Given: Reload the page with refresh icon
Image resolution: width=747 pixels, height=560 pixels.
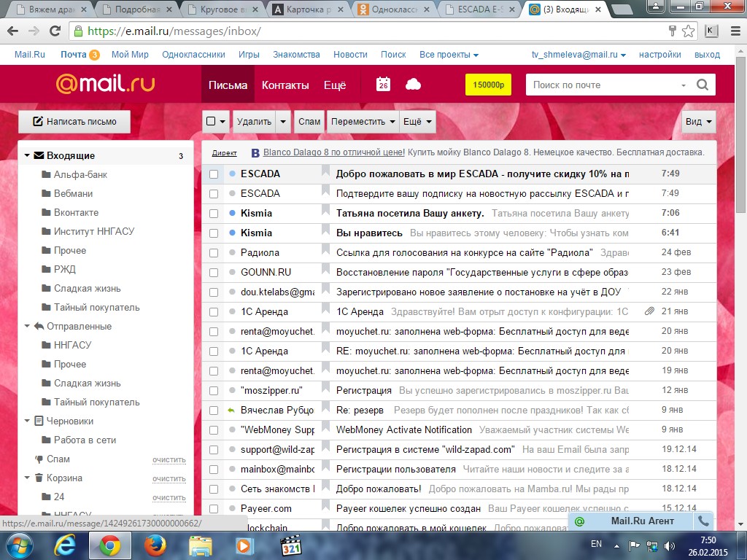Looking at the screenshot, I should point(55,31).
